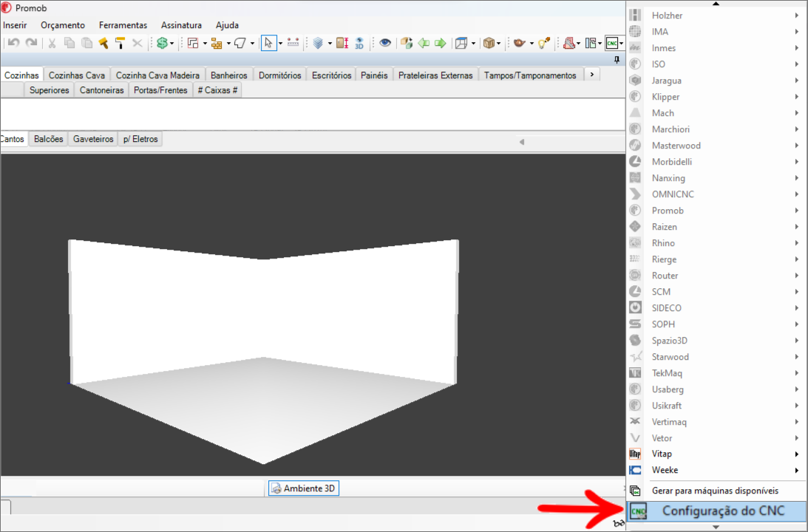Expand the Vitap submenu arrow

[797, 454]
